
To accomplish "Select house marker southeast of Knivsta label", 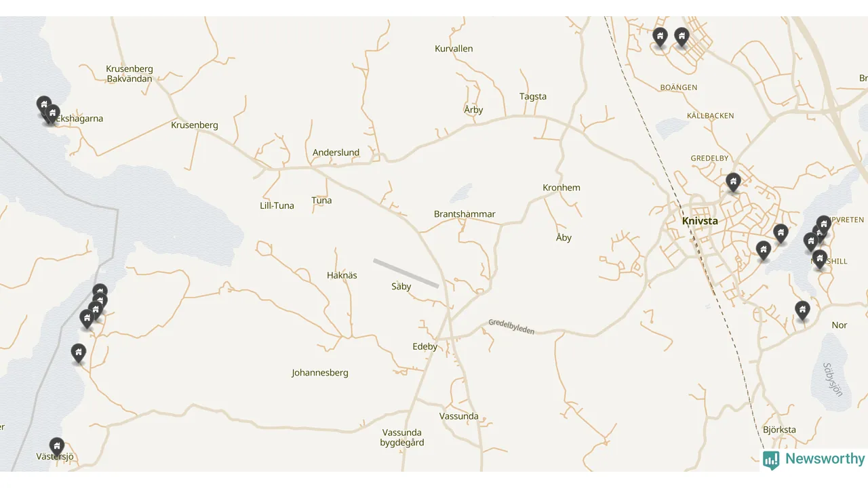I will point(764,251).
